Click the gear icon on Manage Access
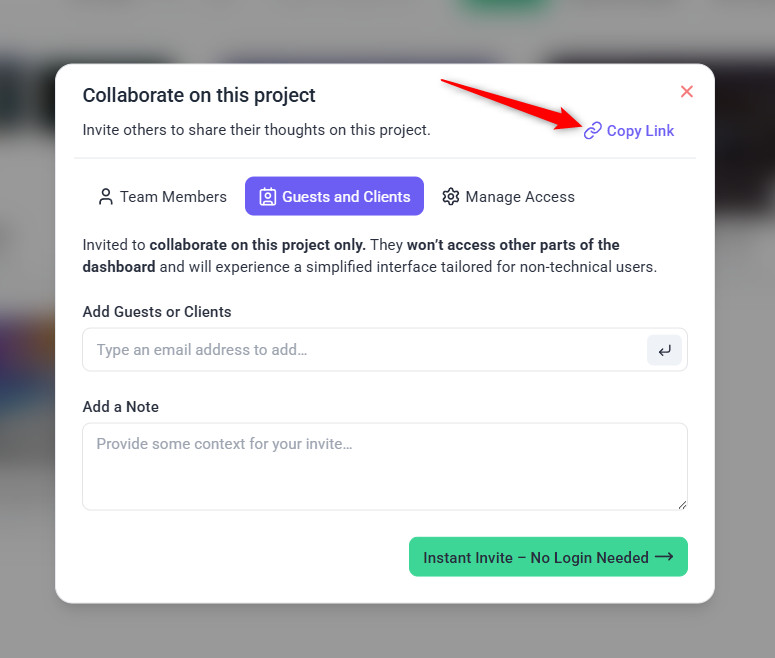 pyautogui.click(x=451, y=197)
